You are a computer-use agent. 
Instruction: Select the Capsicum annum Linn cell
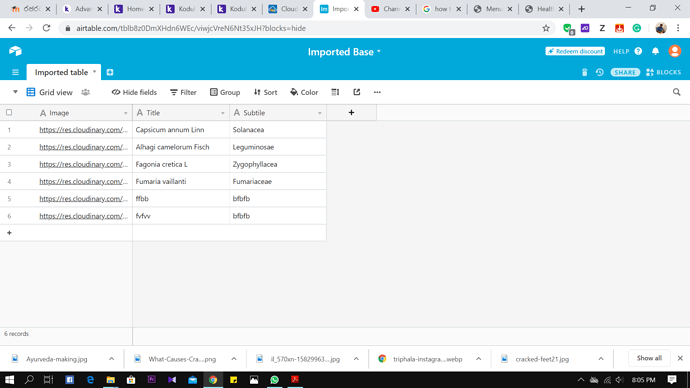pos(181,130)
